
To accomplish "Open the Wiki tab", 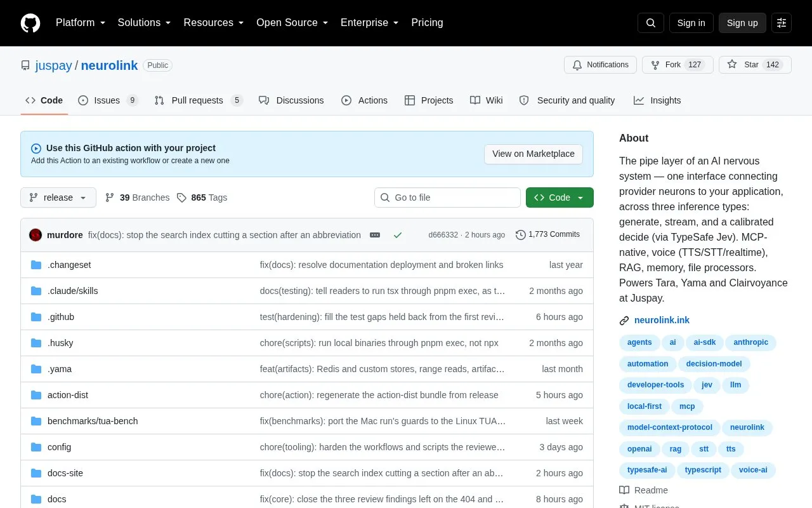I will pyautogui.click(x=487, y=100).
